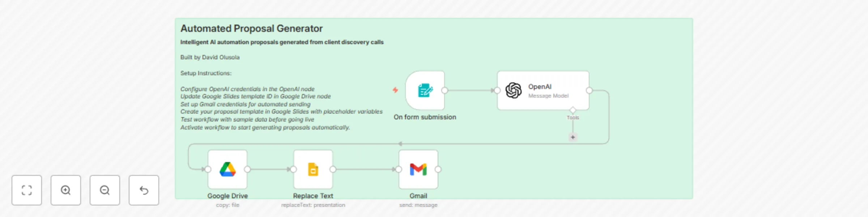This screenshot has height=217, width=868.
Task: Zoom in on the workflow canvas
Action: tap(66, 190)
